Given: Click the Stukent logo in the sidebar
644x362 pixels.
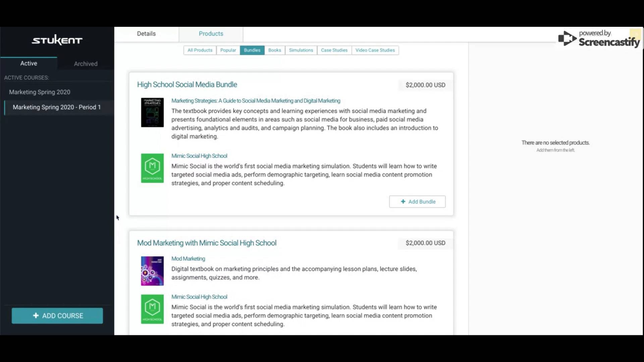Looking at the screenshot, I should 57,39.
